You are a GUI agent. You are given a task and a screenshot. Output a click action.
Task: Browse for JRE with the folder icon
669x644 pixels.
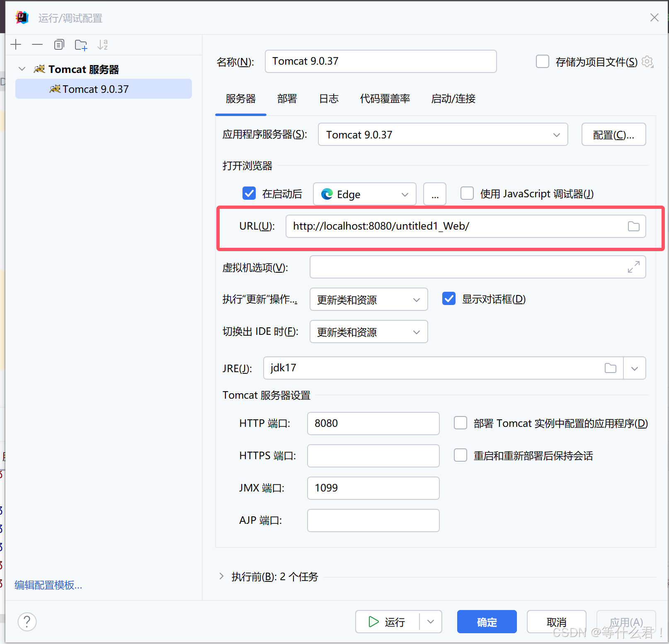coord(610,368)
